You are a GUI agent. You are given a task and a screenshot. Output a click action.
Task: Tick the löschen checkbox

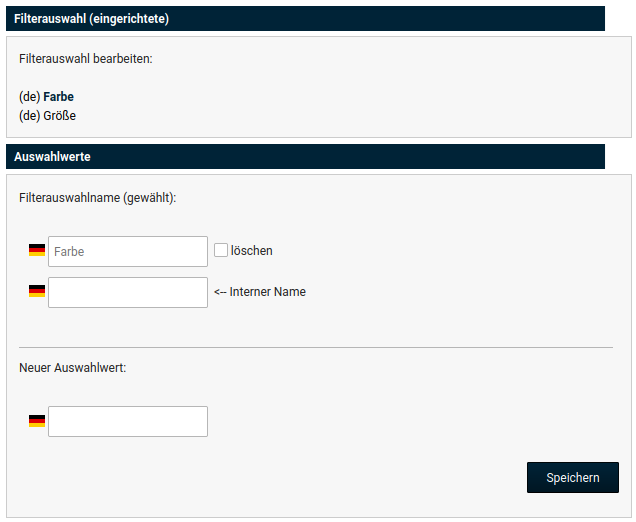(x=221, y=250)
